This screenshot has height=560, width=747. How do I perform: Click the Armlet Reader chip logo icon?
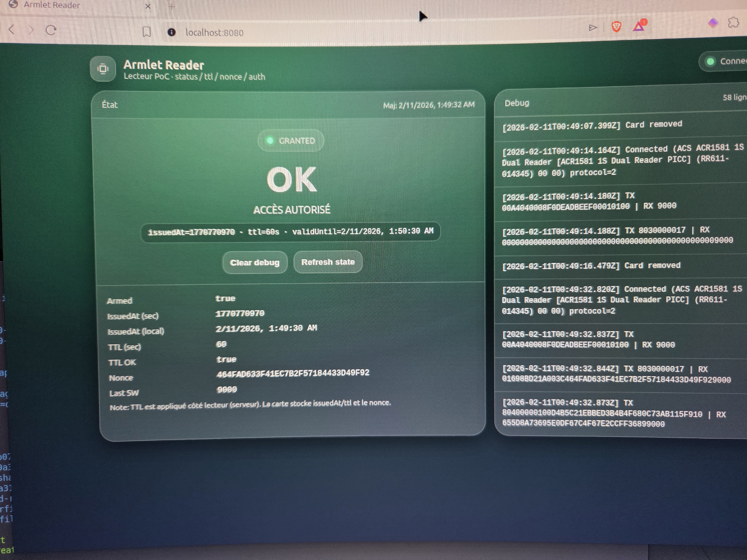coord(103,69)
